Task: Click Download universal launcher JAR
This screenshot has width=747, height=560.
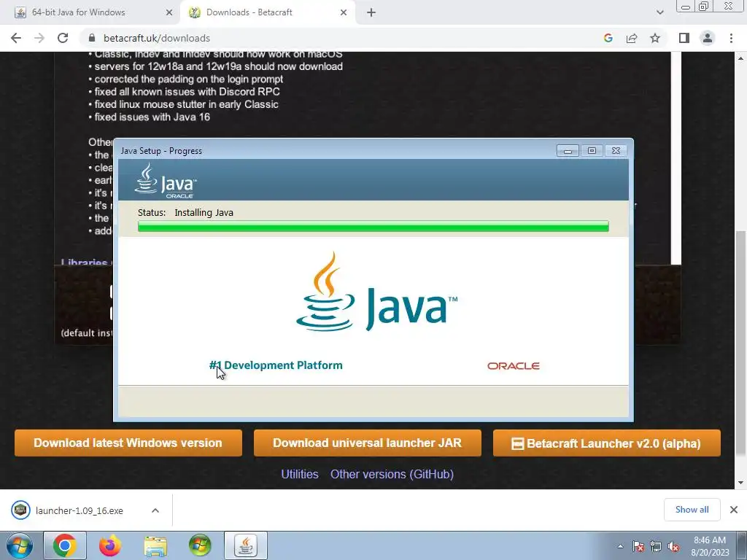Action: point(368,443)
